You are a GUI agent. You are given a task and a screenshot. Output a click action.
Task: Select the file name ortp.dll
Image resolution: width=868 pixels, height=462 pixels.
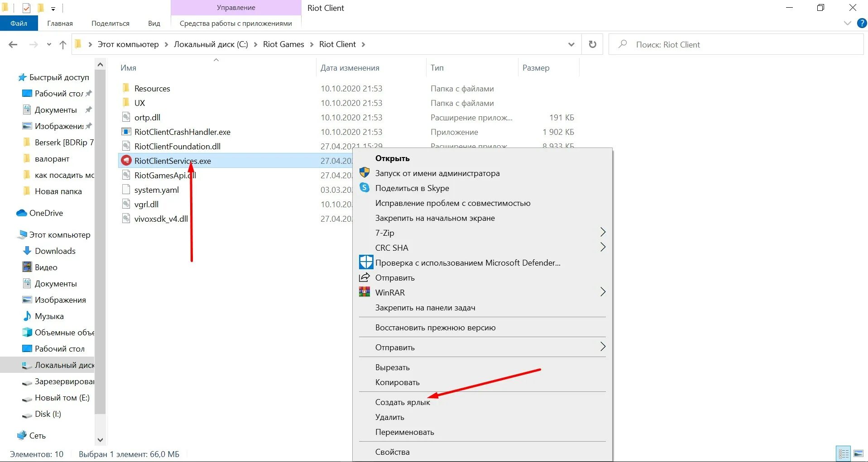(147, 117)
